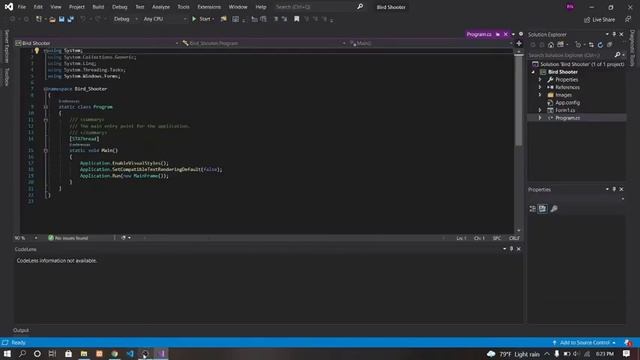
Task: Click the Live Share icon
Action: [587, 20]
